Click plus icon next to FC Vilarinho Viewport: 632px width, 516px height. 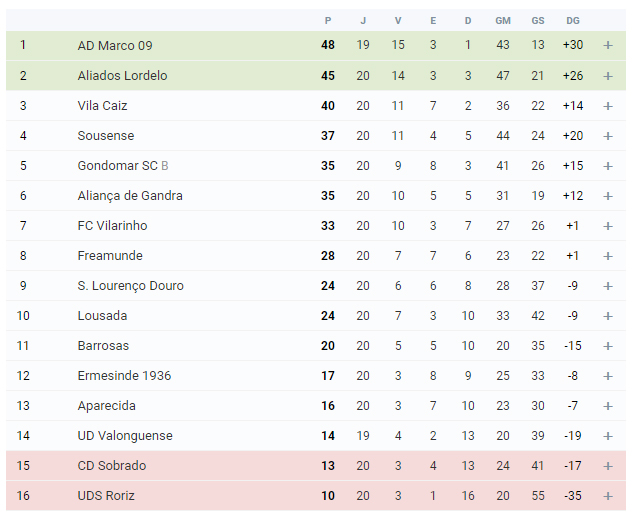(x=608, y=226)
